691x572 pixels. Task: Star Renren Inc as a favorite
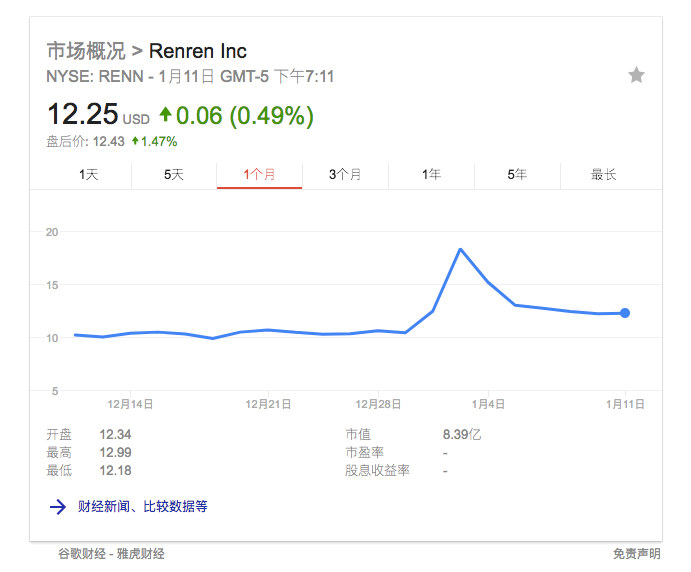[636, 75]
